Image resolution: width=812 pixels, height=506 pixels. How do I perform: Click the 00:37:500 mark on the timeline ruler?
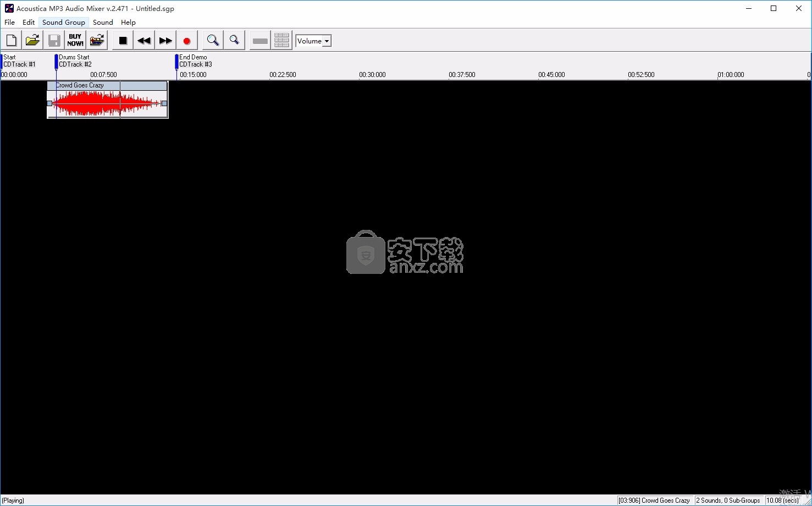pos(462,75)
